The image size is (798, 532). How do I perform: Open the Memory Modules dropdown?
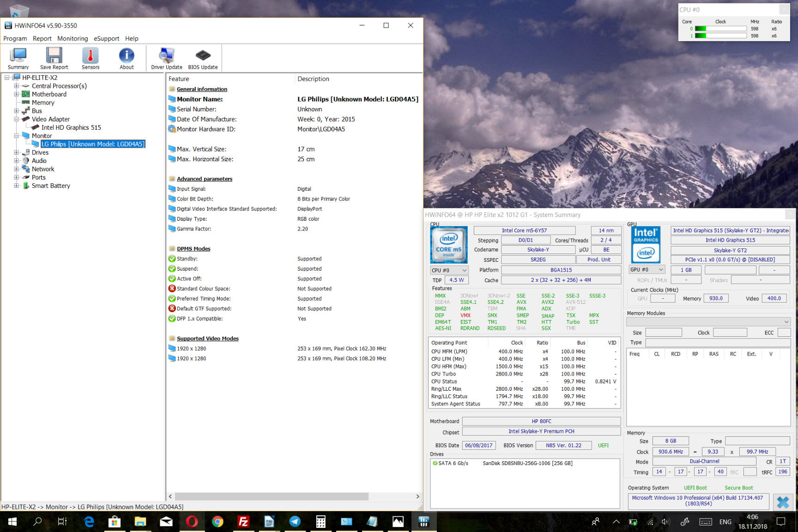pos(708,321)
